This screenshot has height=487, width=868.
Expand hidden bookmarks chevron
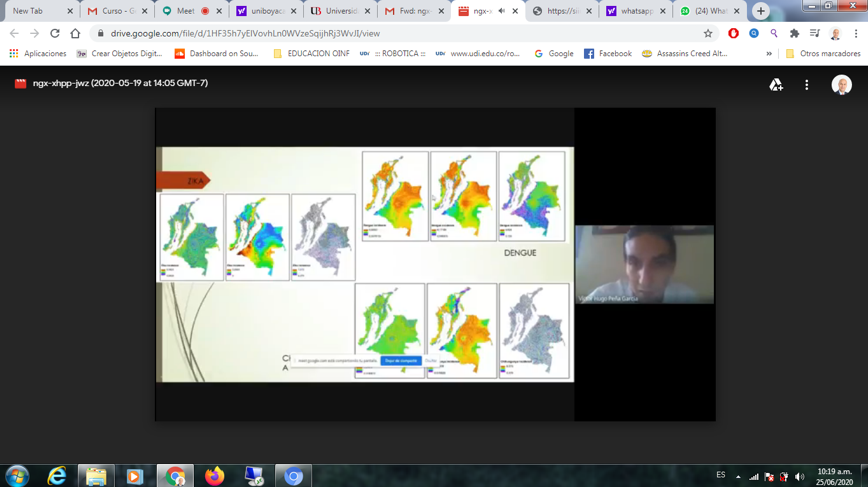pyautogui.click(x=769, y=54)
